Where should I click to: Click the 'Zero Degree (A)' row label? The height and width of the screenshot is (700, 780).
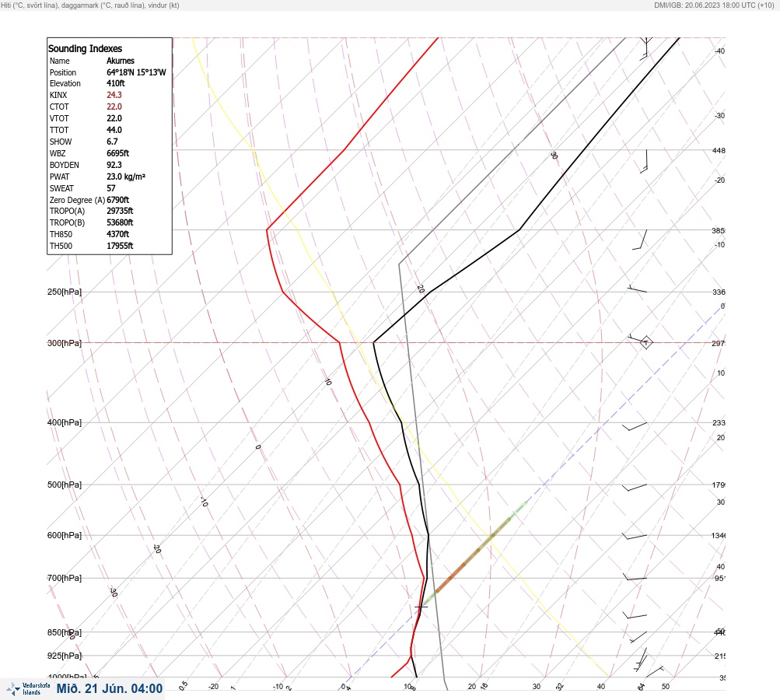coord(77,200)
